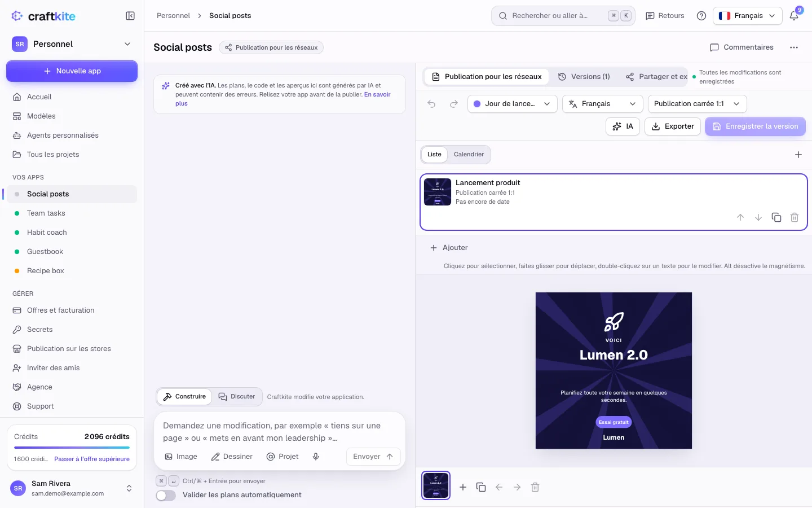This screenshot has height=508, width=812.
Task: Follow the Passer à l'offre supérieure link
Action: click(x=92, y=459)
